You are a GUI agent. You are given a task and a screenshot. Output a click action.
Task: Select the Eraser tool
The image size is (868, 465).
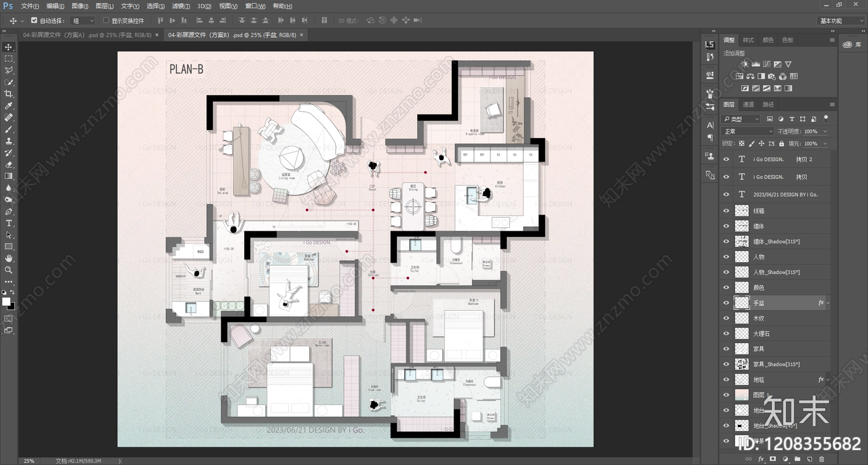(9, 164)
